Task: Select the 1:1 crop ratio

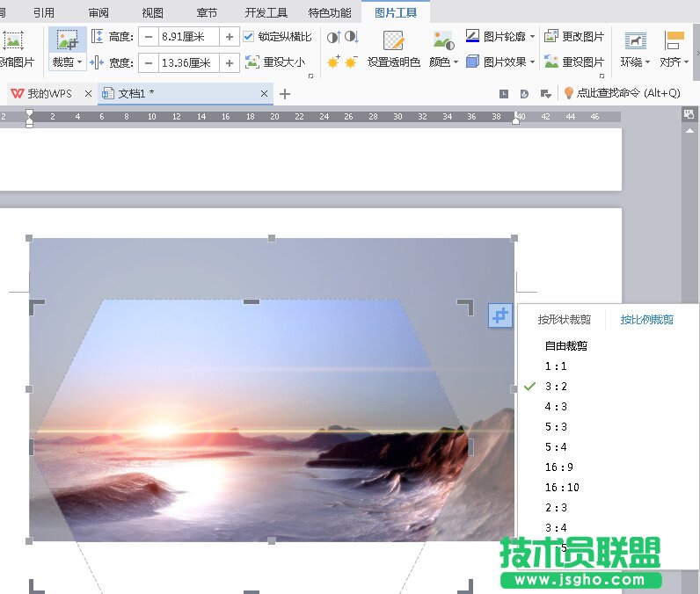Action: pos(556,366)
